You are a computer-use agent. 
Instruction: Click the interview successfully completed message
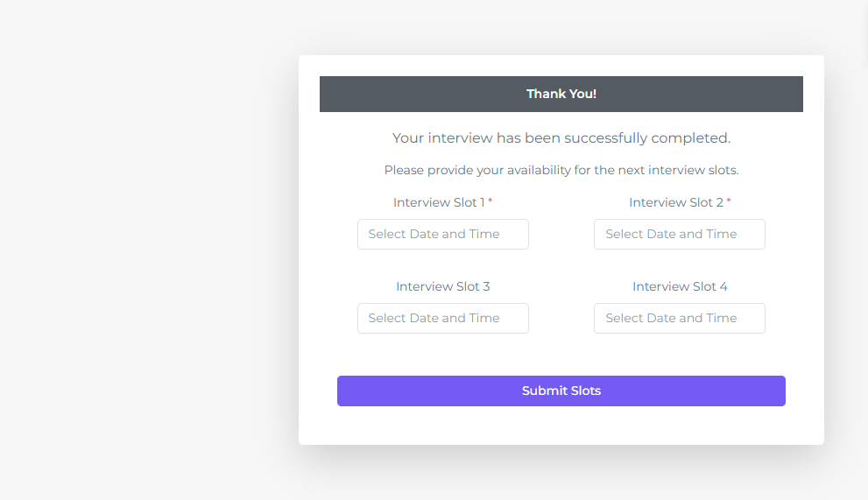coord(561,137)
